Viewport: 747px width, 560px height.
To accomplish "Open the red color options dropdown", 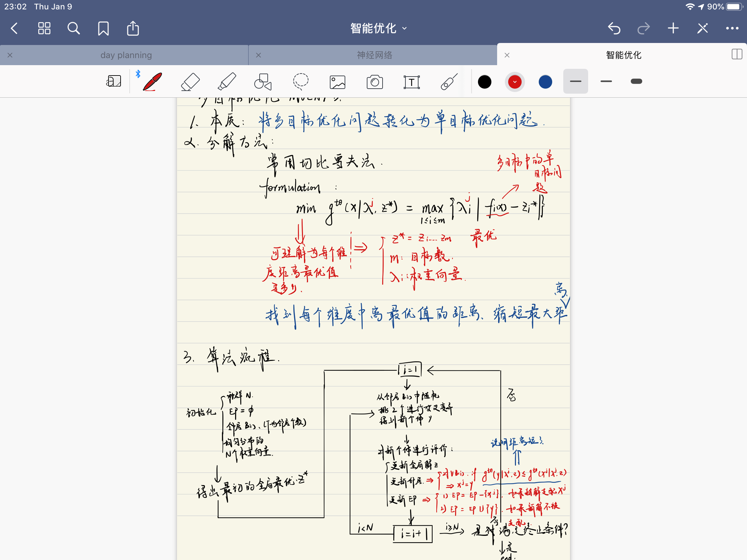I will (x=514, y=81).
